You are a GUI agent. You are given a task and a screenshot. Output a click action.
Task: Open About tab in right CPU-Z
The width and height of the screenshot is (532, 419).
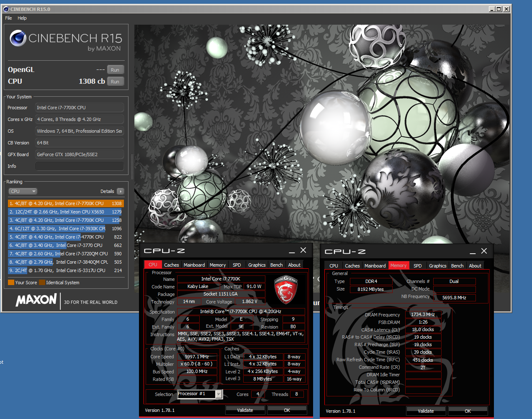[x=475, y=266]
